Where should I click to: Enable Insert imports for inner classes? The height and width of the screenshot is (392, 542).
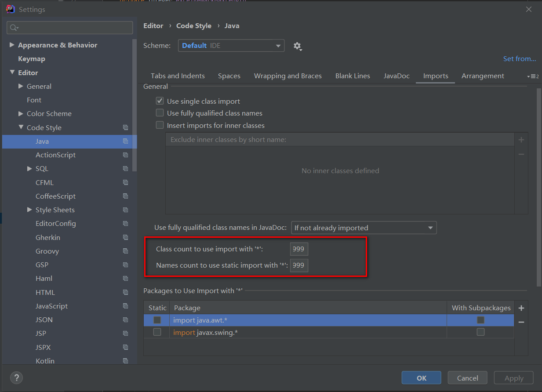(x=160, y=125)
